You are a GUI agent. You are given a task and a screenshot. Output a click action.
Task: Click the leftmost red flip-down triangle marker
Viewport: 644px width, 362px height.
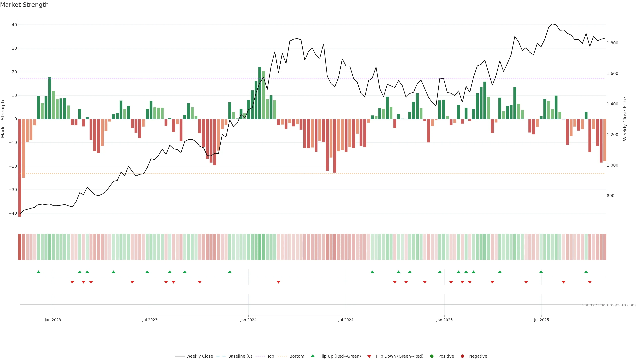[72, 282]
